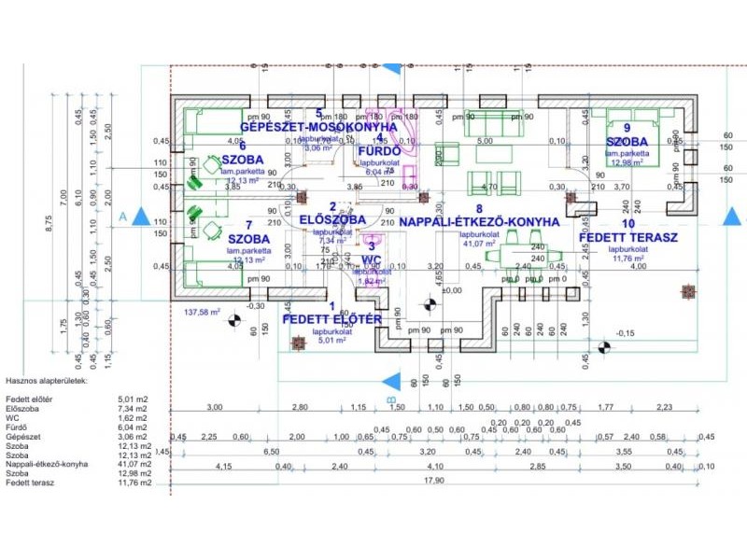Click the FÜRDŐ room label
The height and width of the screenshot is (560, 747).
click(379, 151)
